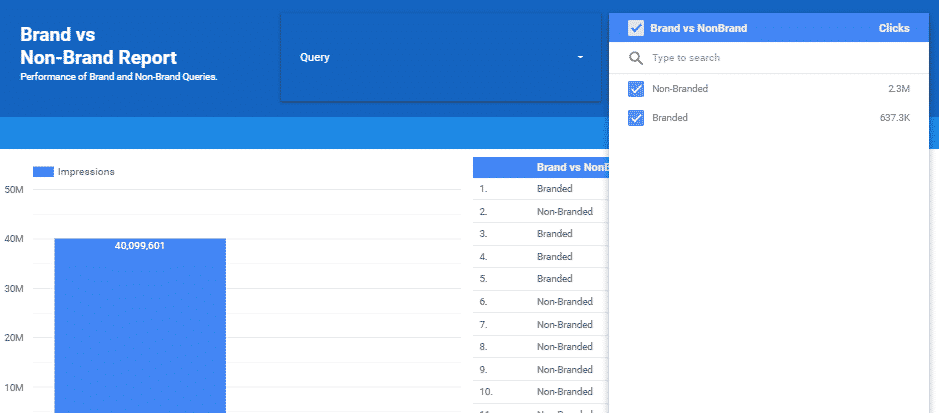
Task: Select row 9 Non-Branded in table
Action: pos(541,369)
